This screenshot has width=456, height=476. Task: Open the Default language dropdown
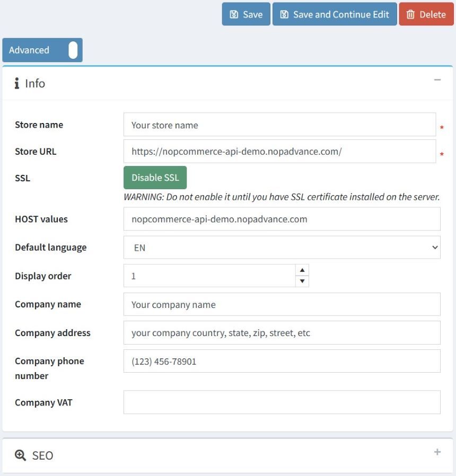(282, 248)
